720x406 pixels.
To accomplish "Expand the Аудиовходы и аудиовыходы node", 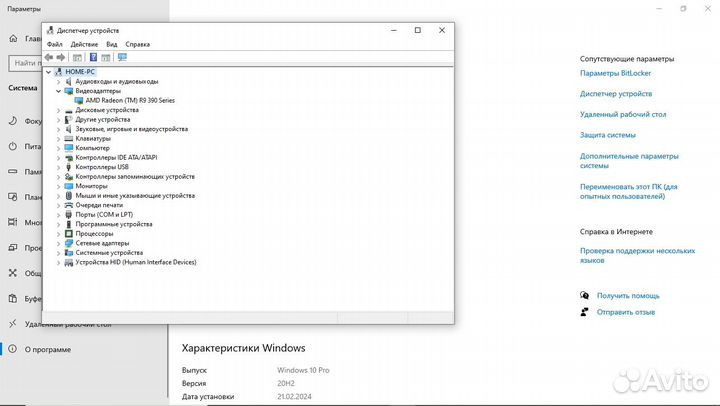I will pyautogui.click(x=58, y=81).
